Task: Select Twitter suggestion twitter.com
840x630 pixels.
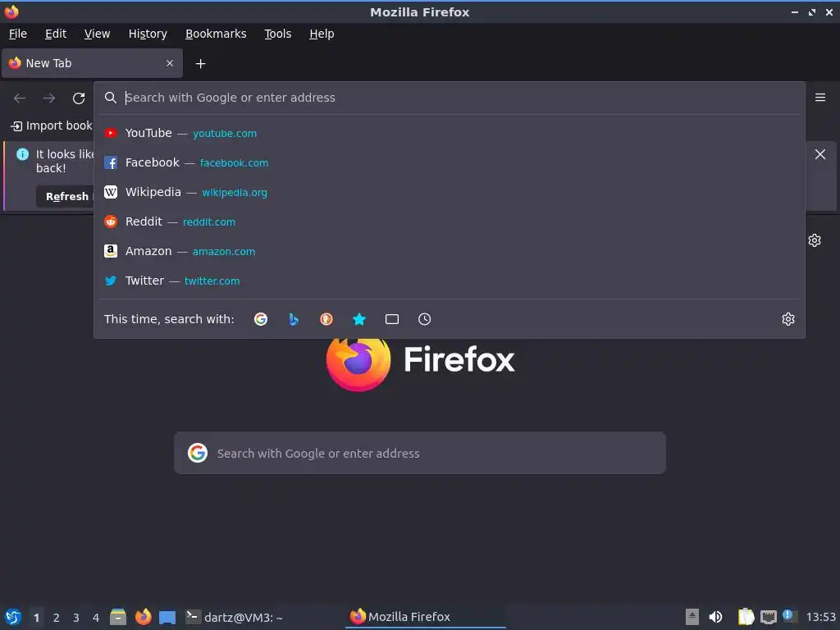Action: coord(450,281)
